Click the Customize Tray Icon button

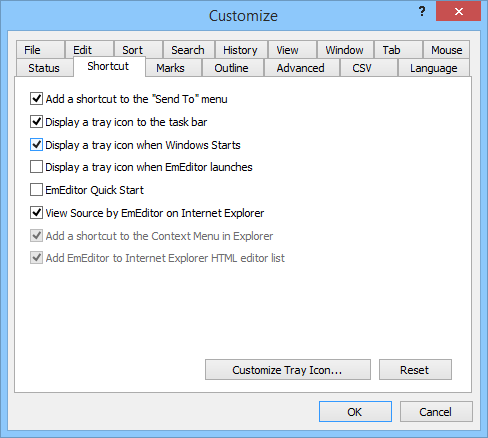point(288,370)
